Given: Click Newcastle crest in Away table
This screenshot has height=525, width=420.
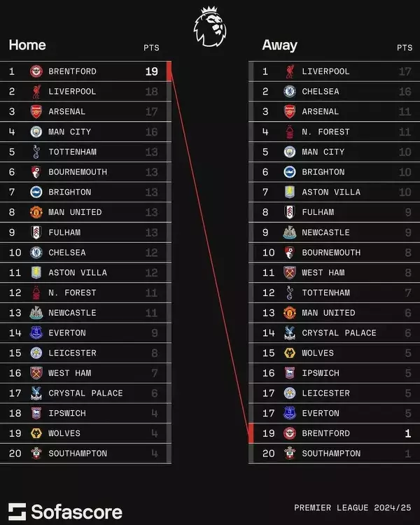Looking at the screenshot, I should [x=290, y=232].
